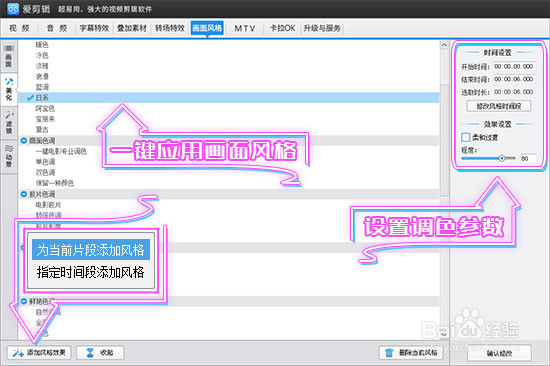Open the 字幕特效 tab
The image size is (550, 366).
pyautogui.click(x=94, y=28)
